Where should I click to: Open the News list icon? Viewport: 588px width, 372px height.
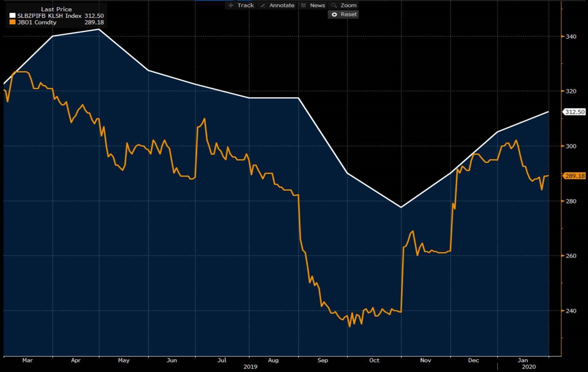pos(303,5)
